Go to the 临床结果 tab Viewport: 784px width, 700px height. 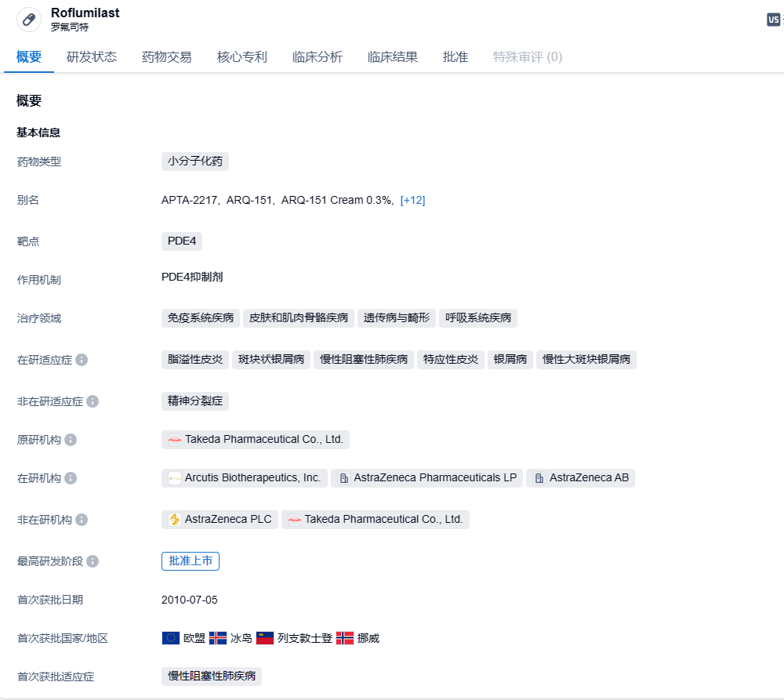393,57
